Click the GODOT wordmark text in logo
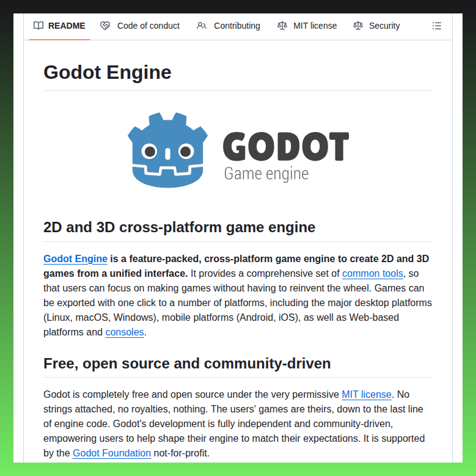 click(286, 146)
